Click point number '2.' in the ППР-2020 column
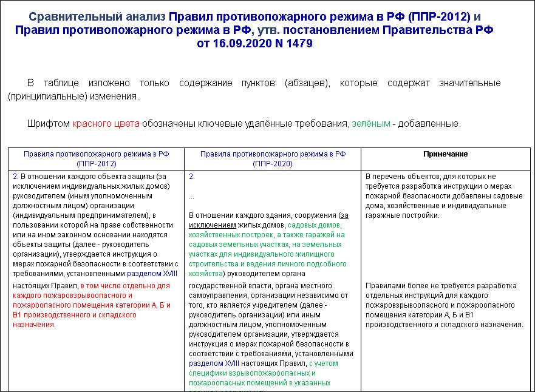 point(192,177)
